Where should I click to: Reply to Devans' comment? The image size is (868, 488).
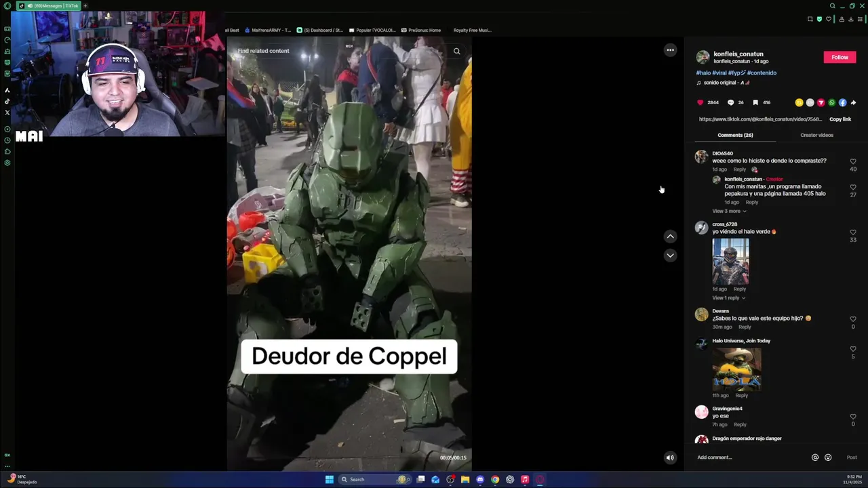[745, 327]
